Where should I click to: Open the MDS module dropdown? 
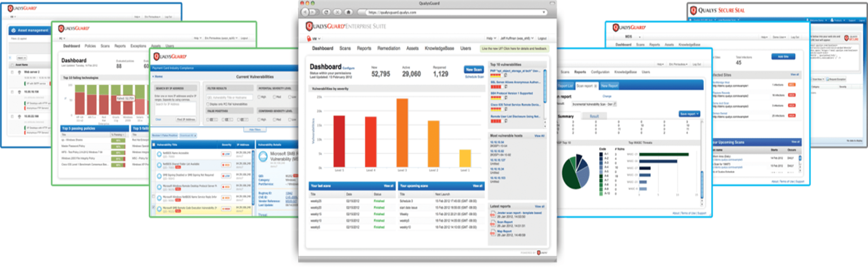632,37
